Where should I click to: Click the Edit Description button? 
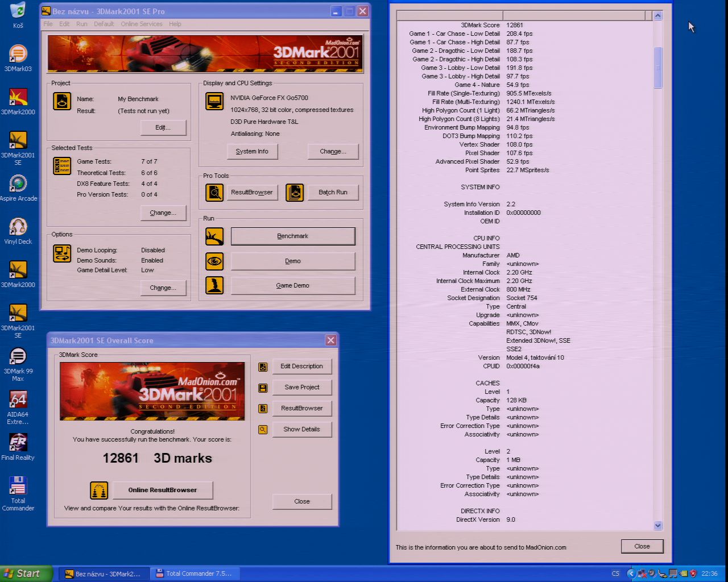point(302,366)
